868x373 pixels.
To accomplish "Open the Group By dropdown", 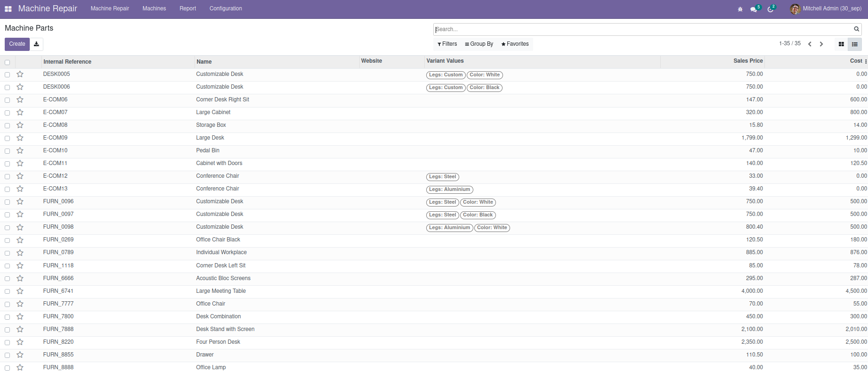I will 479,44.
